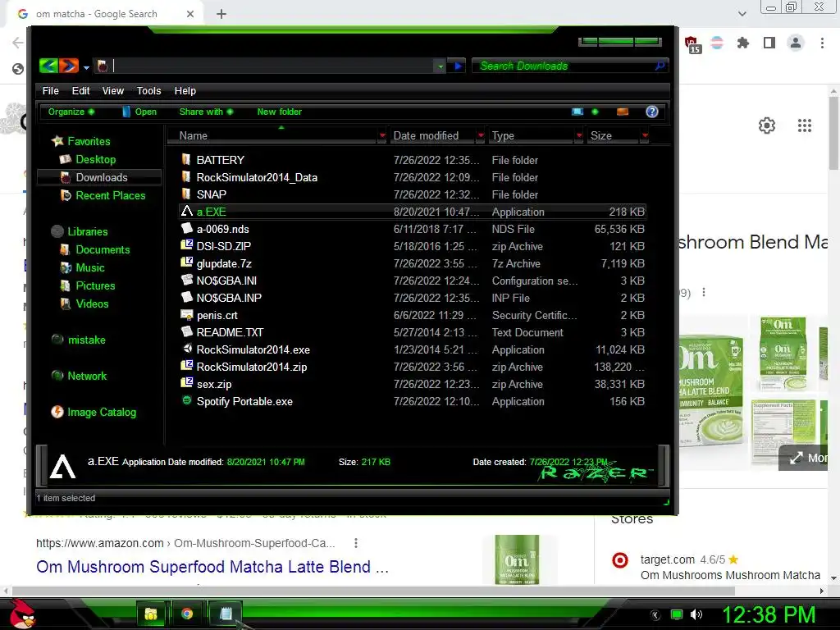
Task: Select the Spotify Portable.exe icon
Action: (x=186, y=400)
